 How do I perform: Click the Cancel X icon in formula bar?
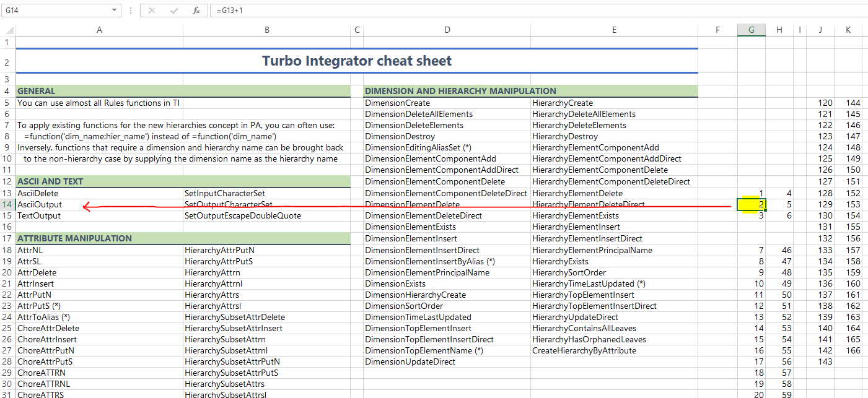152,11
